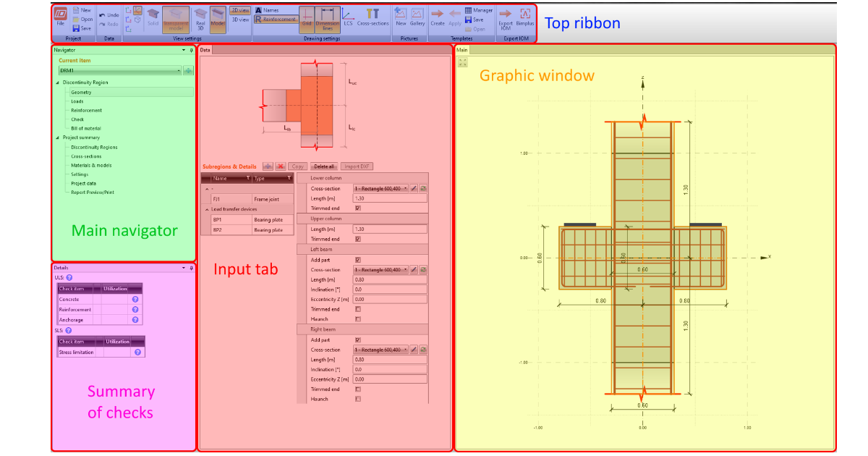Click the Copy button in Subregions
This screenshot has width=868, height=456.
coord(297,166)
